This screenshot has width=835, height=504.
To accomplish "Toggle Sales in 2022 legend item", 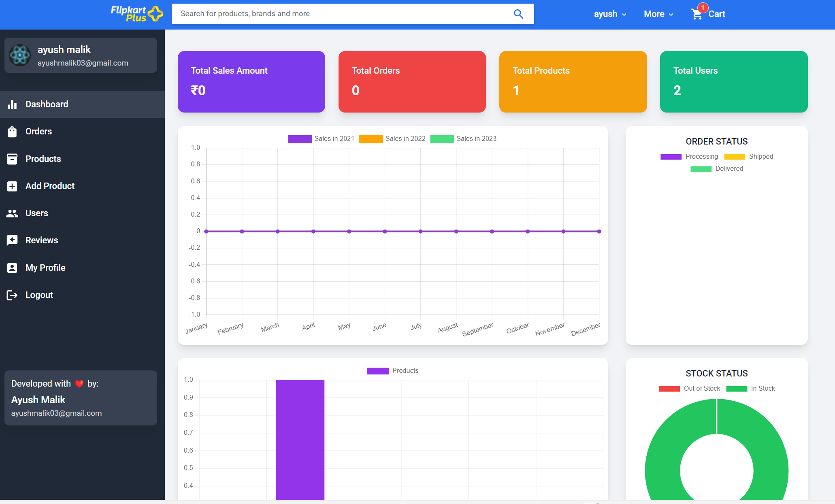I will (392, 139).
